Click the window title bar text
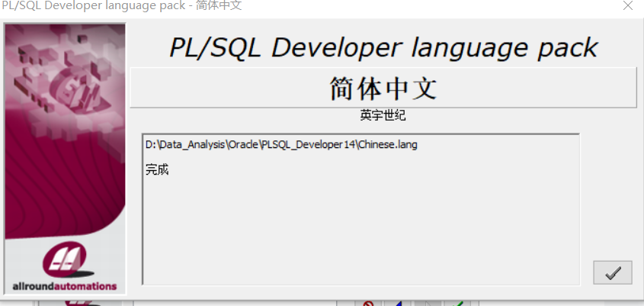The height and width of the screenshot is (306, 644). 122,6
